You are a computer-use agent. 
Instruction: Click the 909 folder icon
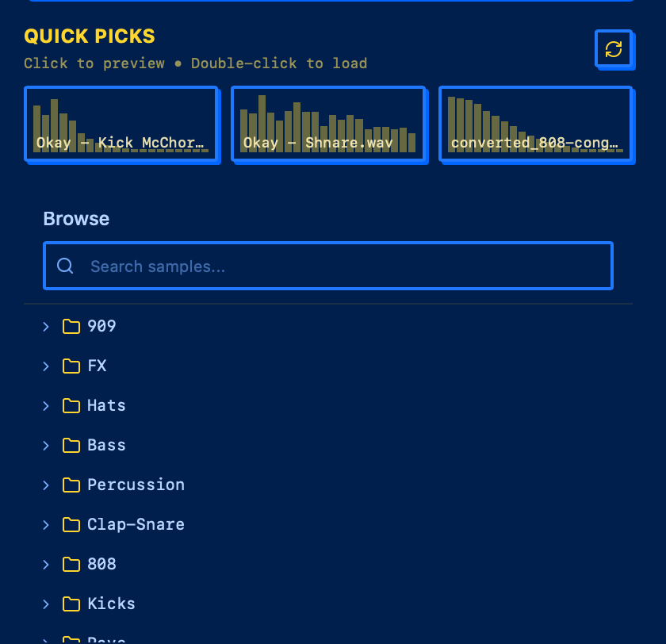pyautogui.click(x=71, y=327)
